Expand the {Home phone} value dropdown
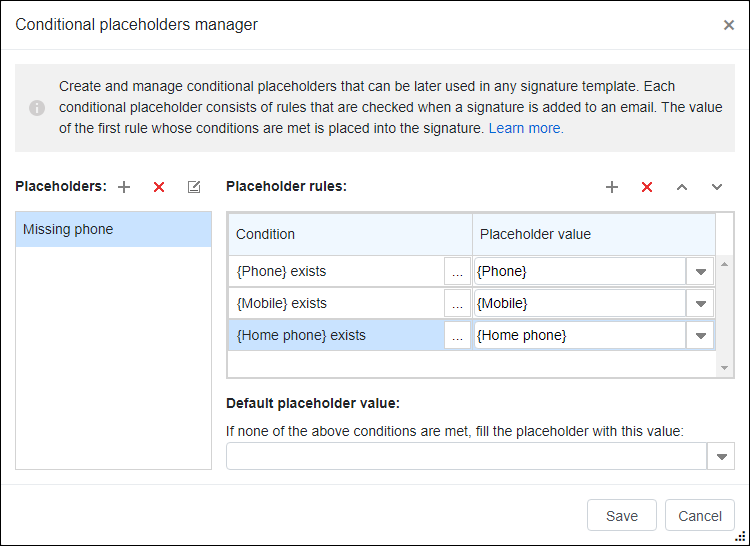 [x=700, y=336]
